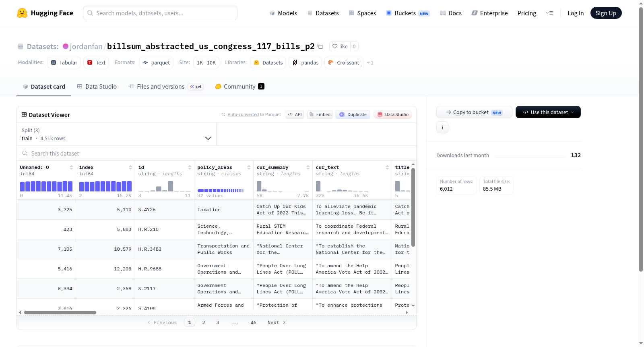
Task: Sort the cur_summary column
Action: coord(308,167)
